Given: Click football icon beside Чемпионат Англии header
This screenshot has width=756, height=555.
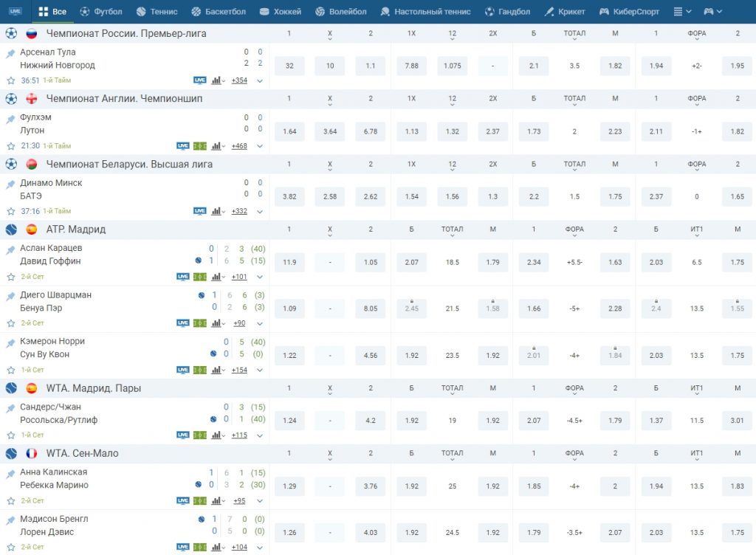Looking at the screenshot, I should tap(11, 99).
